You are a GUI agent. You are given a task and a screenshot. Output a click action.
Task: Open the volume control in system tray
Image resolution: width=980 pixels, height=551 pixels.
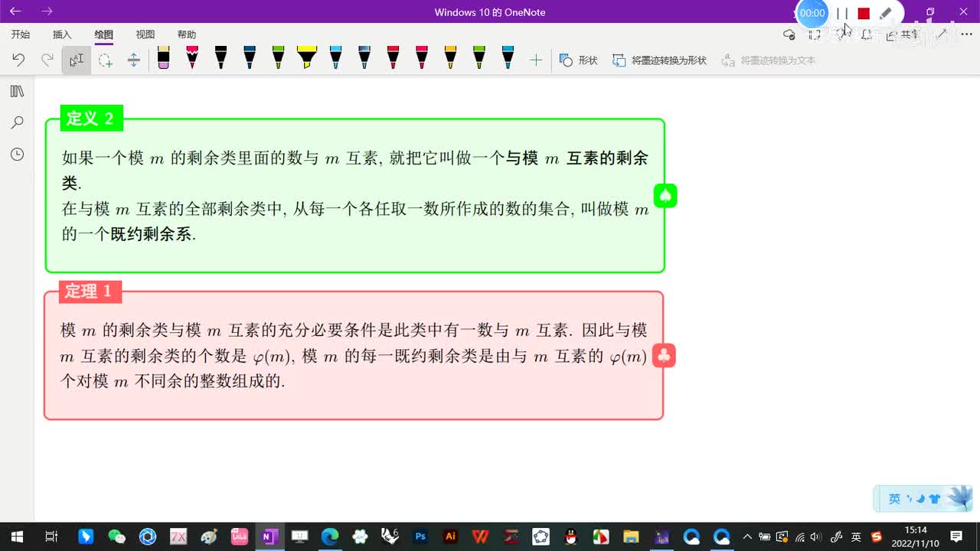[x=815, y=536]
